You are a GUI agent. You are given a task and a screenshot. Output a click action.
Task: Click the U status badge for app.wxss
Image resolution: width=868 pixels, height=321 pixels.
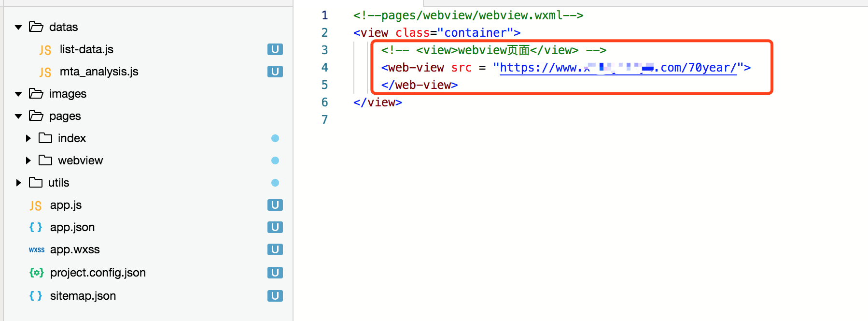(x=275, y=249)
